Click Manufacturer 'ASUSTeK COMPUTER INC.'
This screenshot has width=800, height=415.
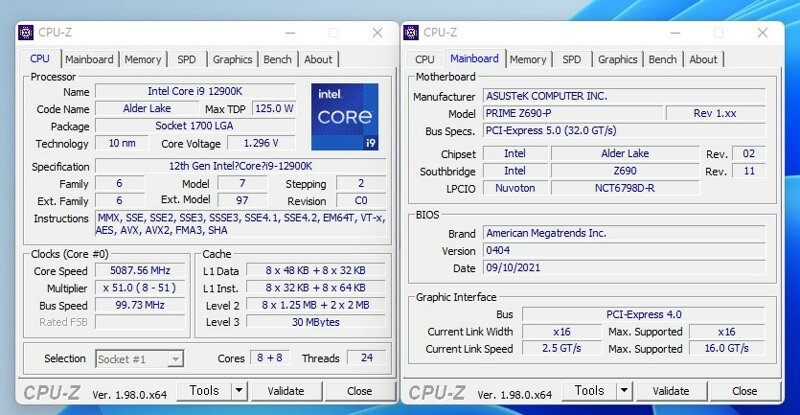coord(624,96)
